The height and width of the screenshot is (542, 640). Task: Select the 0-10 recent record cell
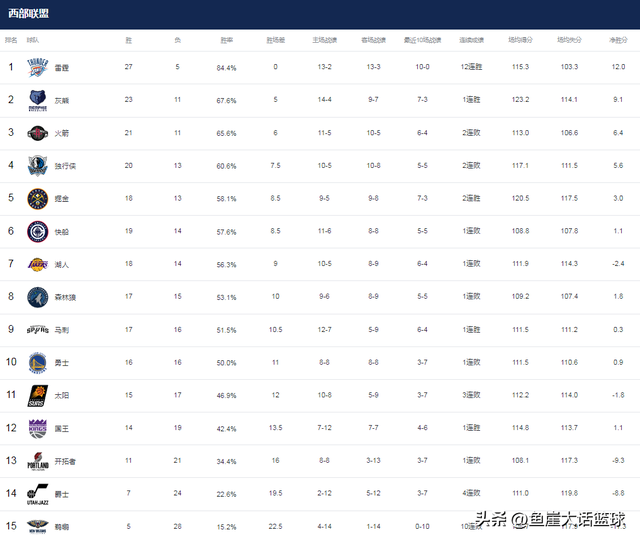point(422,526)
